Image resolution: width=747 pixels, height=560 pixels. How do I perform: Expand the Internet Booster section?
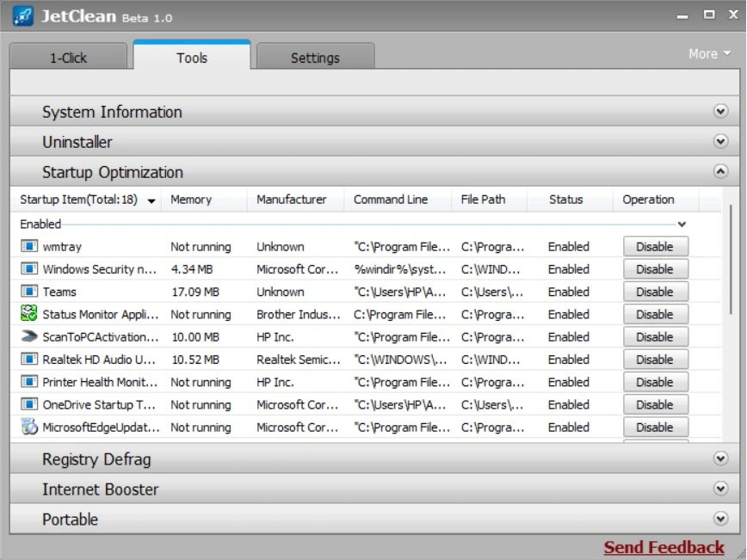[720, 489]
